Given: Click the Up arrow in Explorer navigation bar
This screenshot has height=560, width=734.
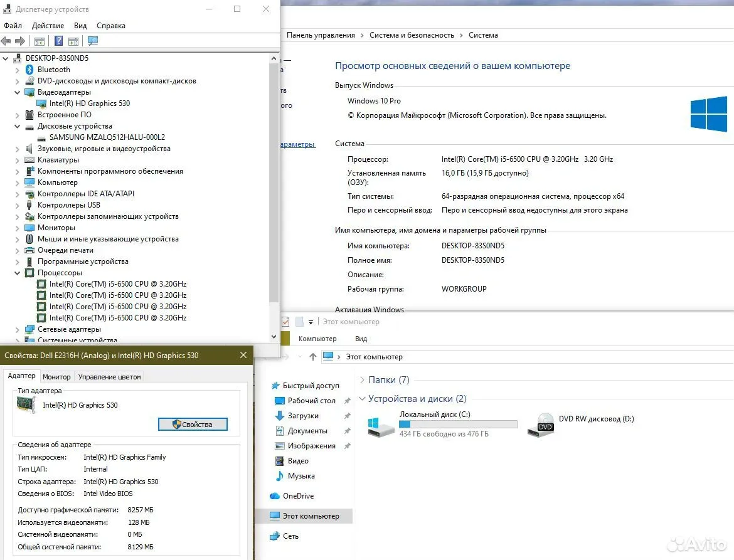Looking at the screenshot, I should click(x=312, y=356).
